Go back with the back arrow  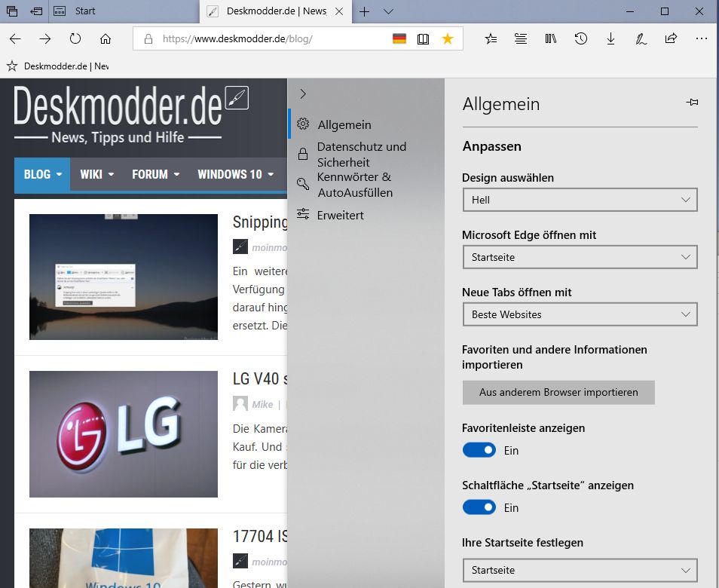[15, 39]
